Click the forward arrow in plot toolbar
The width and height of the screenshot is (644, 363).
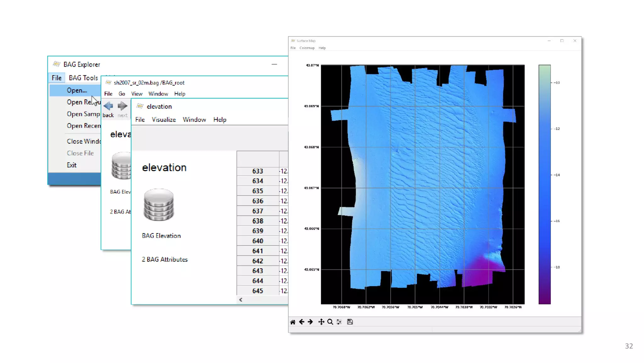pos(310,322)
